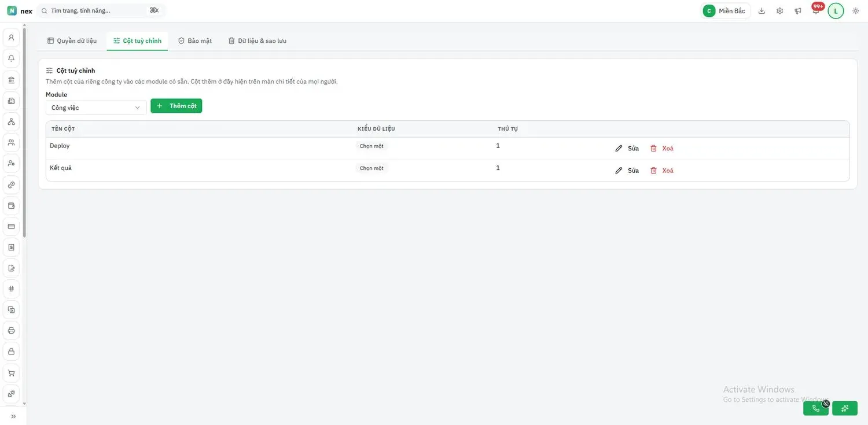Hide the floating call widget via eye-slash badge
This screenshot has width=868, height=425.
click(826, 404)
